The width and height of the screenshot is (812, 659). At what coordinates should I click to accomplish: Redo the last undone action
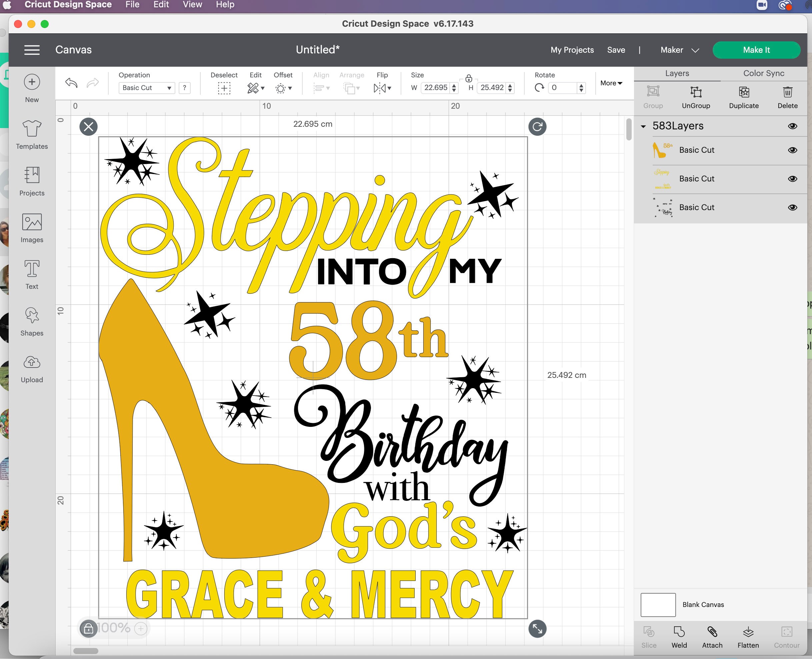(x=93, y=82)
